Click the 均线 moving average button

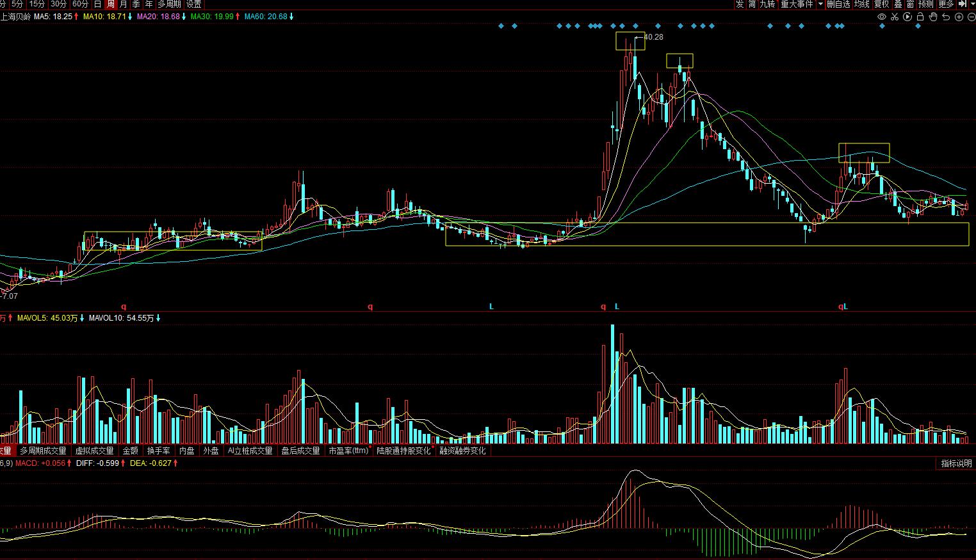(862, 4)
